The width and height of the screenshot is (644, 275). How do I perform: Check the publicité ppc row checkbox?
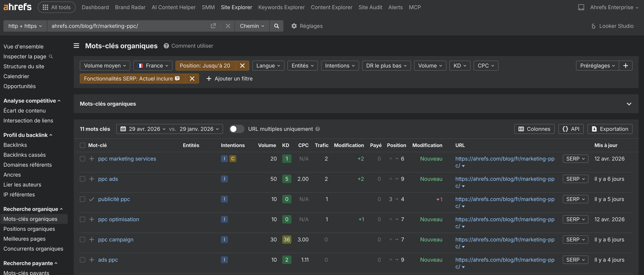[83, 199]
